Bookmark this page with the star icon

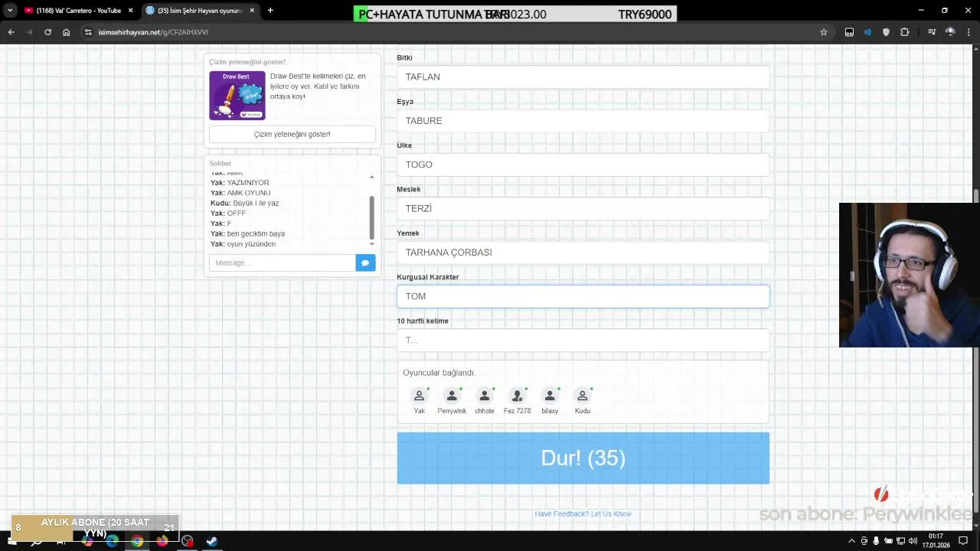[824, 32]
